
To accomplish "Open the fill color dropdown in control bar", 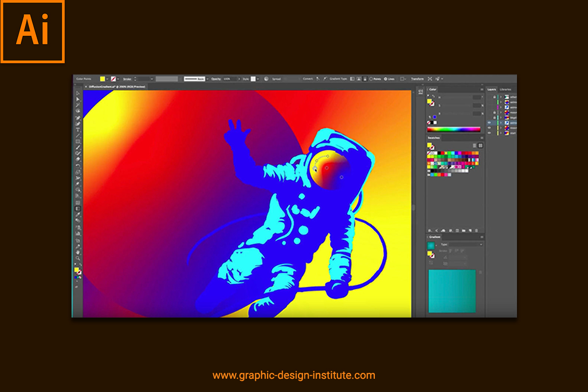I will click(x=108, y=78).
